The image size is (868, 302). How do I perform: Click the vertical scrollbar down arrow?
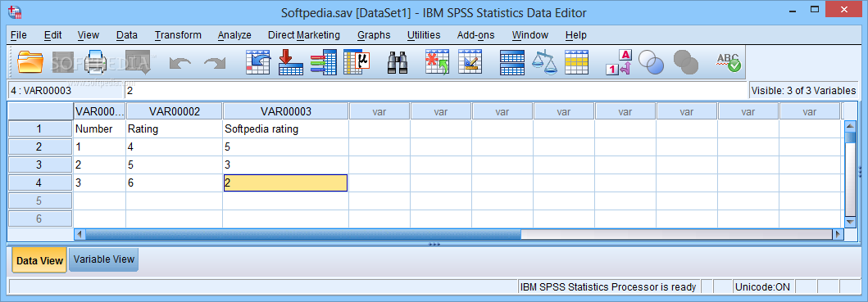click(x=850, y=222)
